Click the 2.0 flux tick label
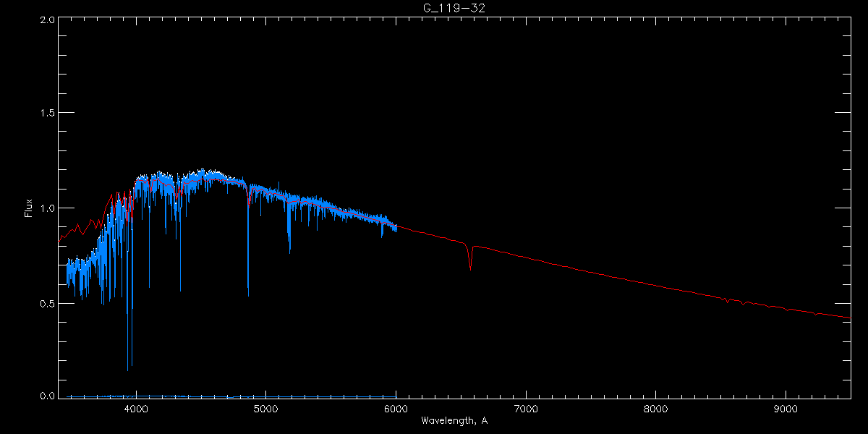 click(47, 20)
